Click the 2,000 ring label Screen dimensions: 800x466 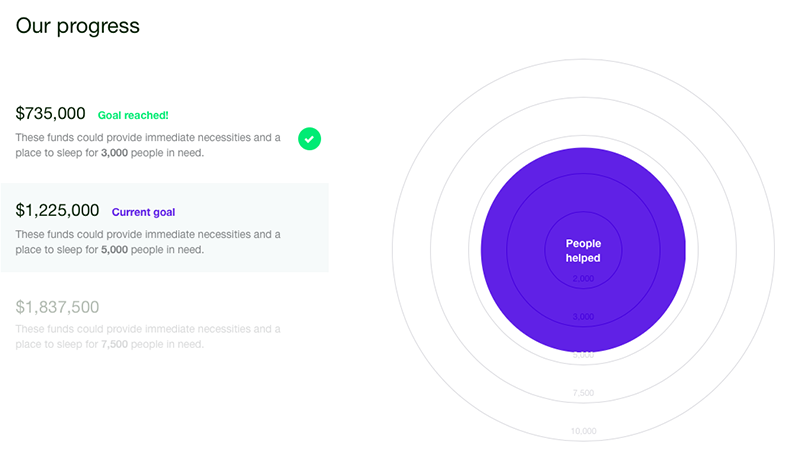tap(583, 279)
